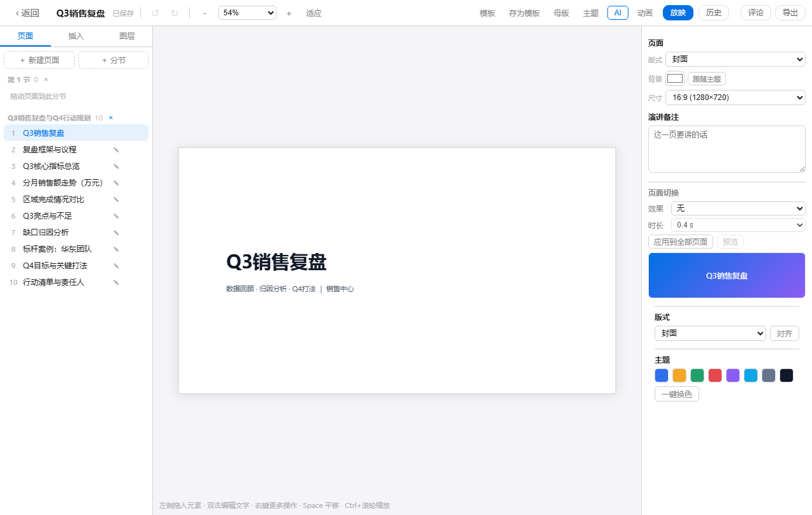812x515 pixels.
Task: Select the red theme swatch
Action: coord(715,375)
